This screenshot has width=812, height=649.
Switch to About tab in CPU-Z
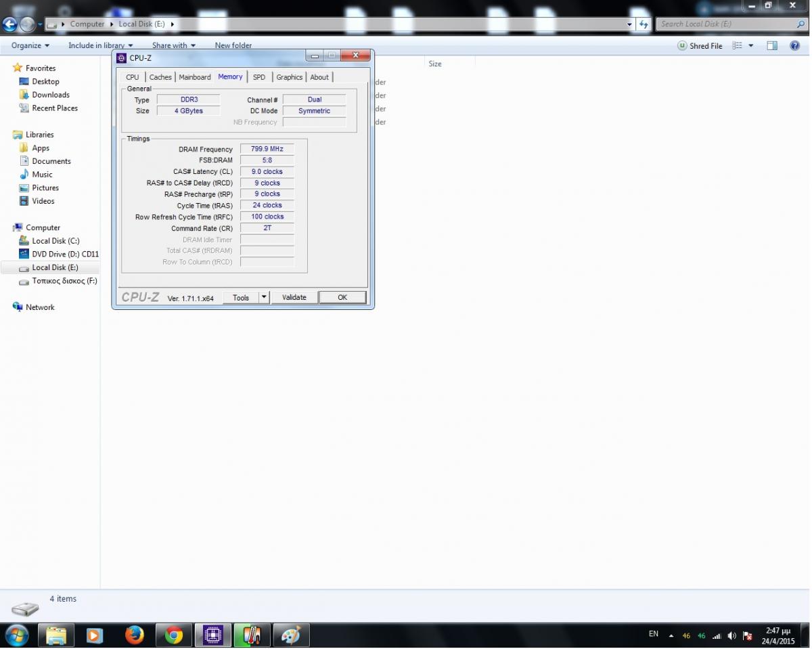pyautogui.click(x=319, y=77)
